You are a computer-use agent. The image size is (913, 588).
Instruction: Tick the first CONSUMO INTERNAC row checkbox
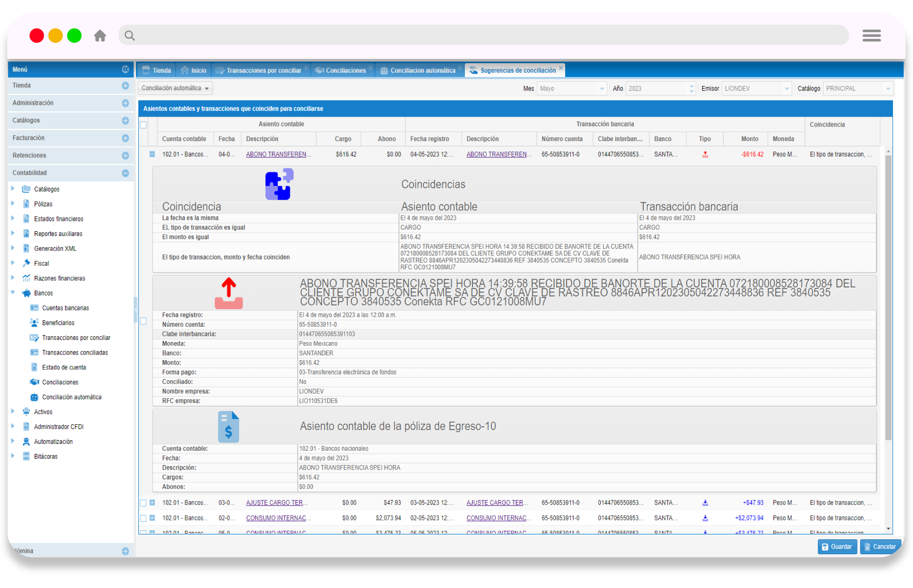[143, 518]
